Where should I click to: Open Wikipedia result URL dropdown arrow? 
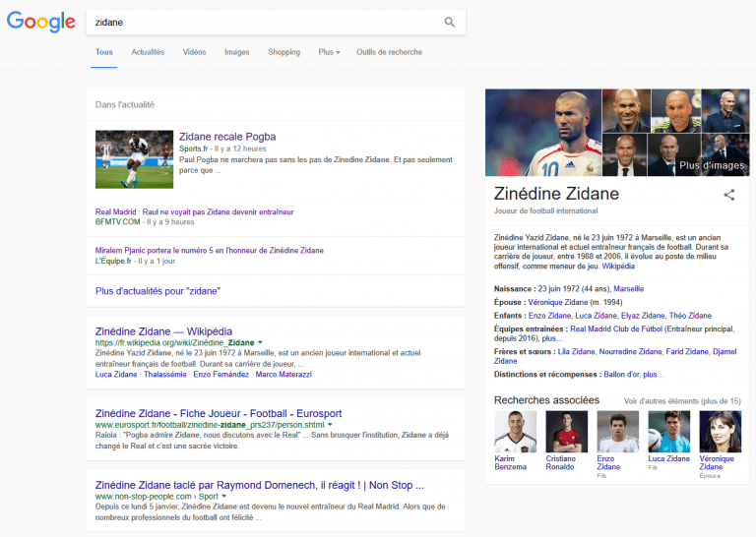click(x=261, y=342)
